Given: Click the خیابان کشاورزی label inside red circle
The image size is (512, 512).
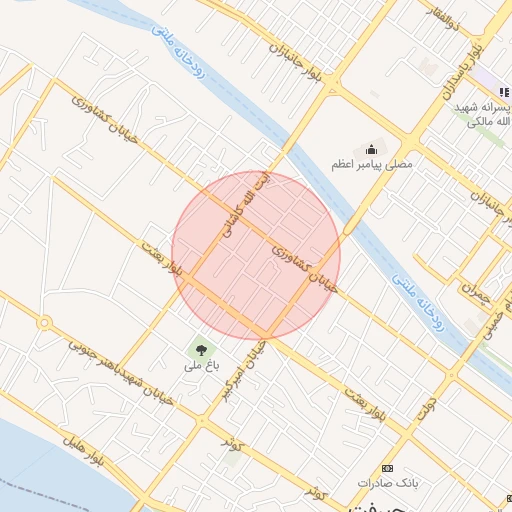Looking at the screenshot, I should point(305,269).
